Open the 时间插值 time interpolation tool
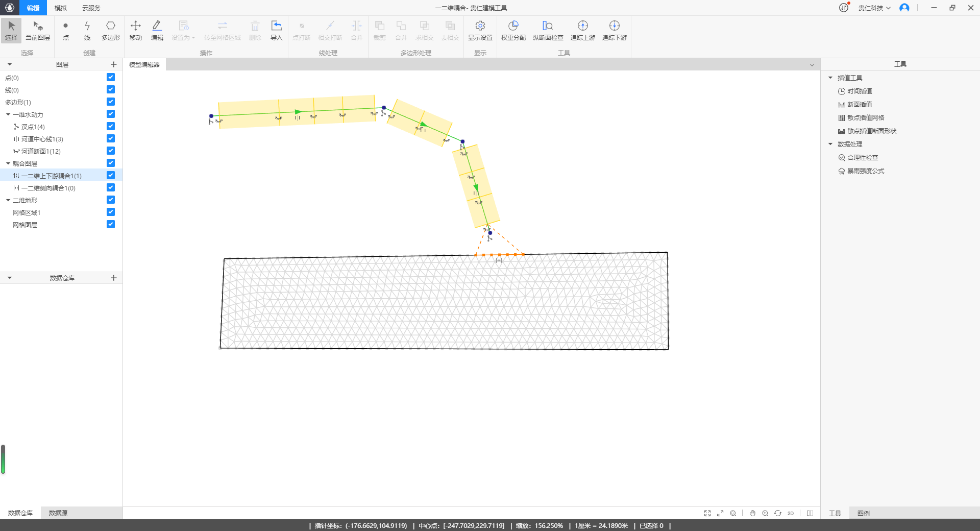980x531 pixels. pos(860,91)
